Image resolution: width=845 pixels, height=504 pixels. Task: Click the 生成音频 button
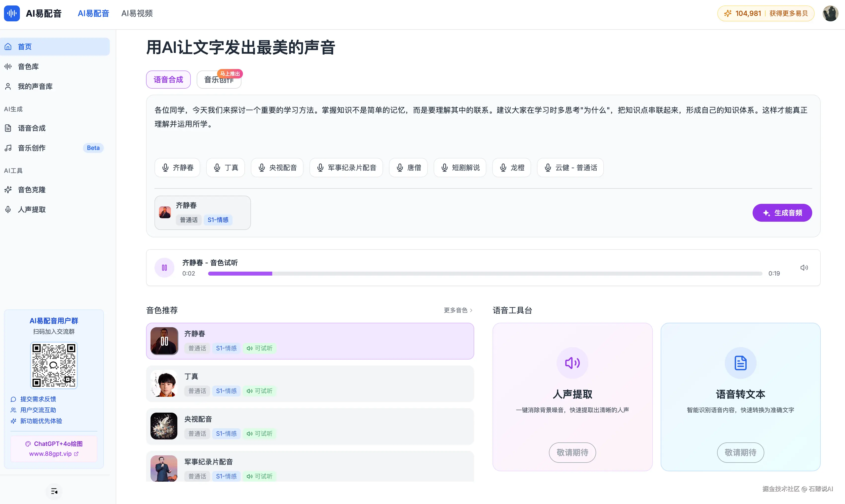pyautogui.click(x=782, y=213)
